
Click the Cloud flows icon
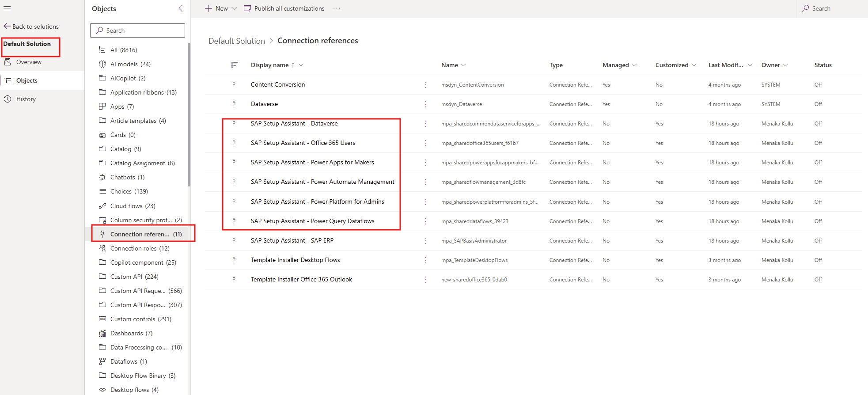click(x=102, y=206)
